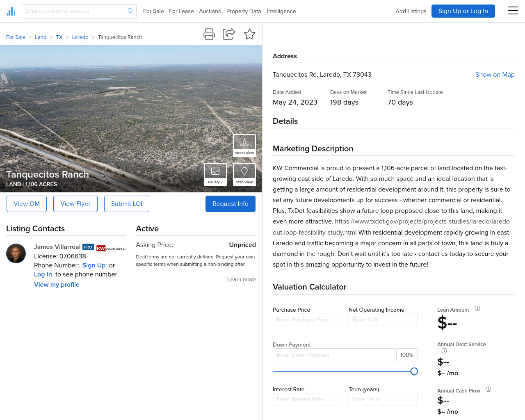Click Sign Up link for phone
525x420 pixels.
coord(94,265)
